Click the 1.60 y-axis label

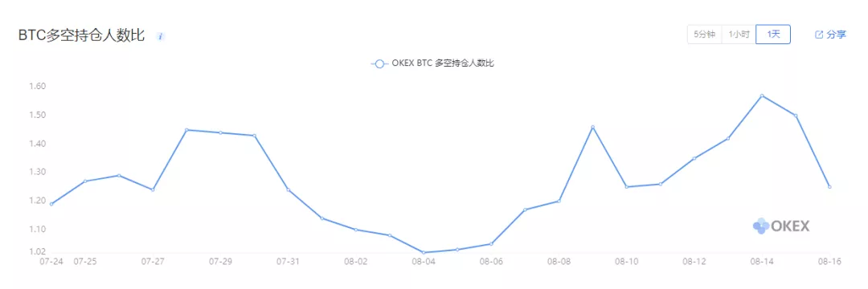click(36, 87)
